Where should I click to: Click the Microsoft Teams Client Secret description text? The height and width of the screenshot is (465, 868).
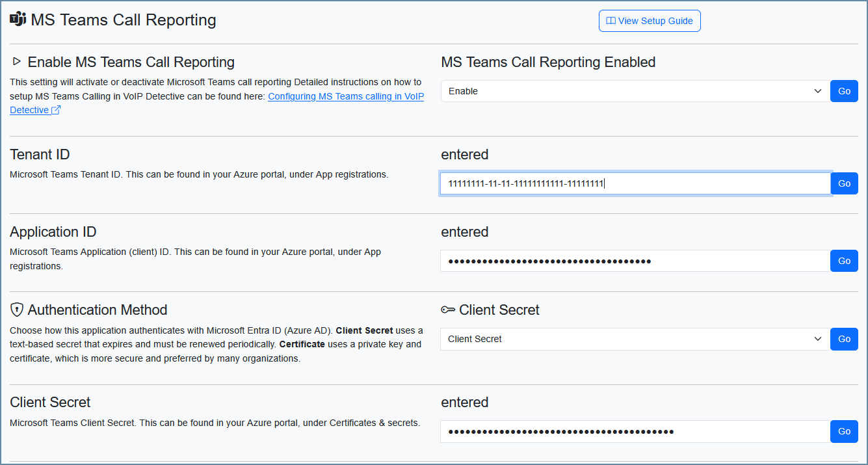[x=215, y=423]
